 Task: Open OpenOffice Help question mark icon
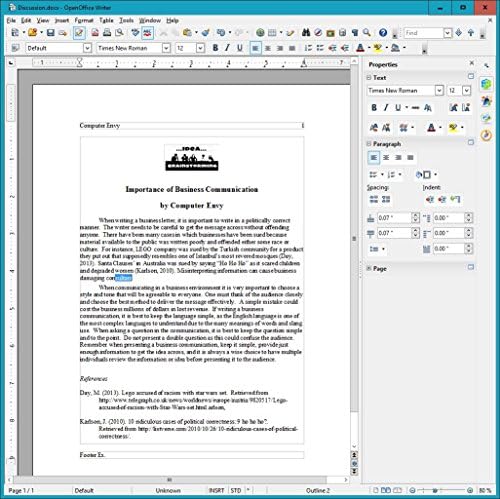pos(383,33)
